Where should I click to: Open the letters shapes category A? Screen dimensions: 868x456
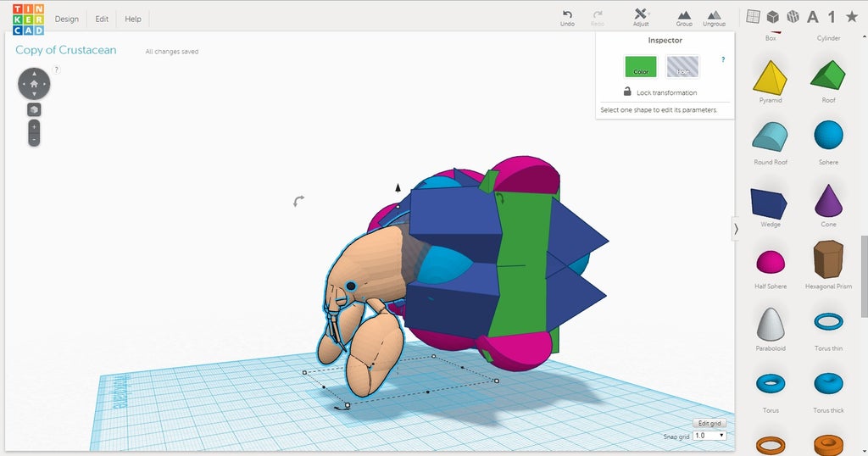(x=813, y=17)
